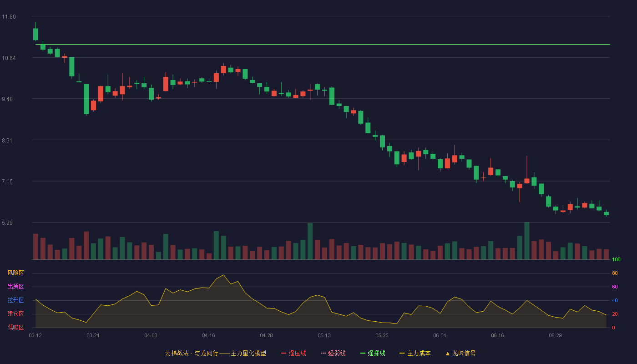Click the magenta 60 indicator scale value

coord(615,287)
